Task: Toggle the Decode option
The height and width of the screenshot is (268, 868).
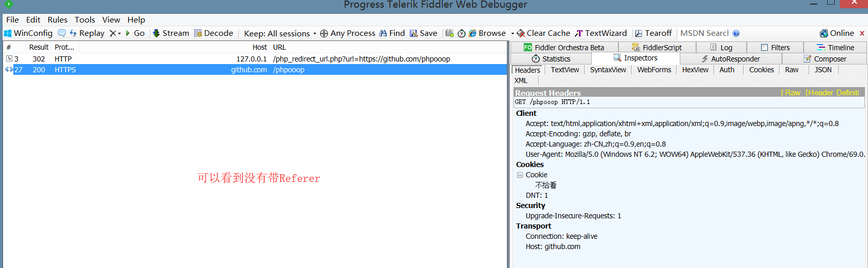Action: click(x=213, y=33)
